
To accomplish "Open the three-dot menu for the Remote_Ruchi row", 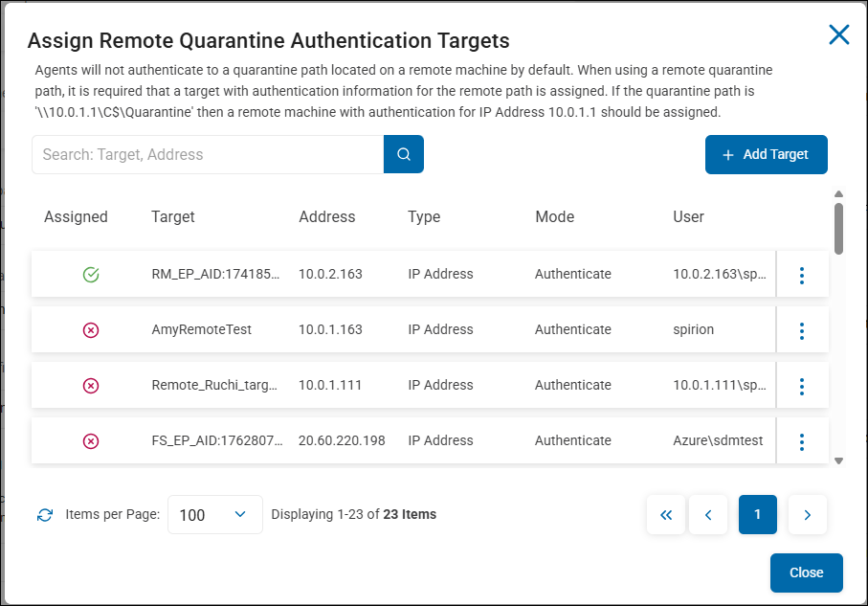I will (802, 386).
